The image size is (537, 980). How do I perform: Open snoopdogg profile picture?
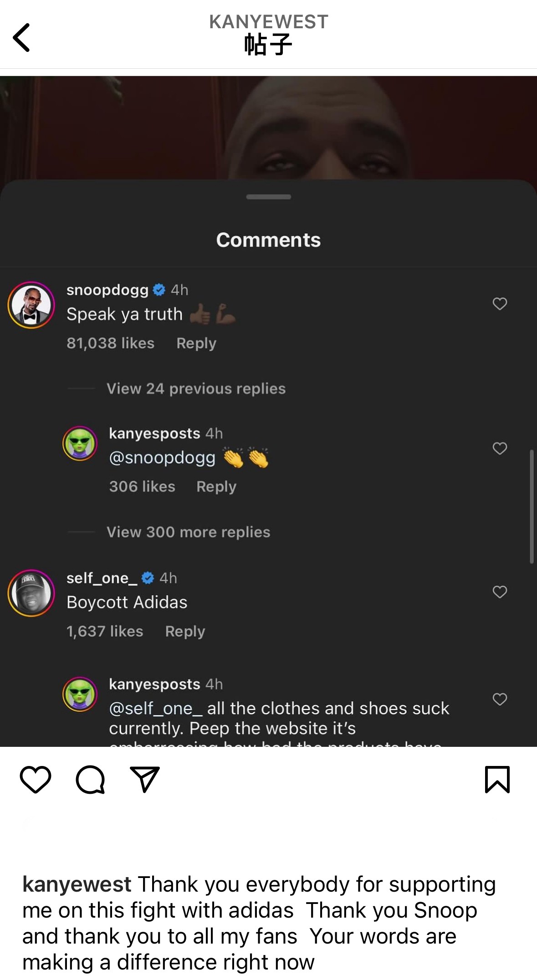pos(31,305)
